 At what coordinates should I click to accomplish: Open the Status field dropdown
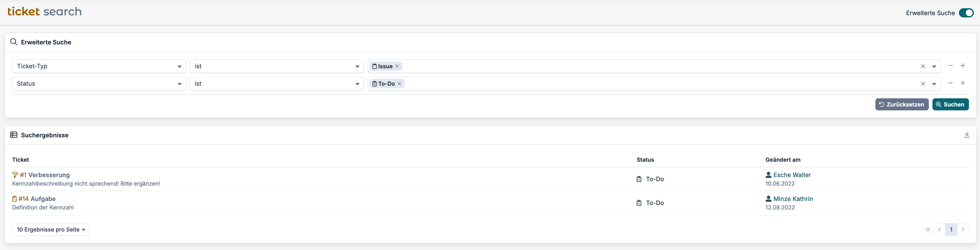click(x=99, y=84)
